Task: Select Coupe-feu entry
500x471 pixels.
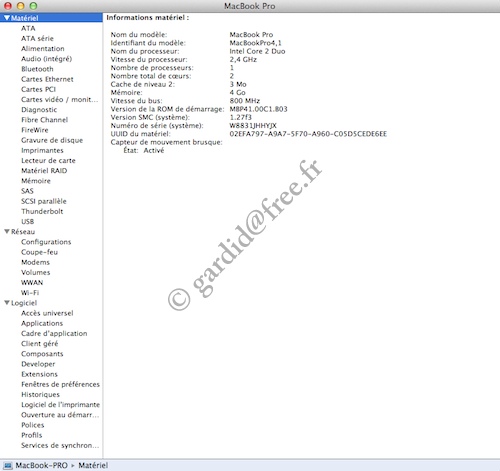Action: [x=39, y=252]
